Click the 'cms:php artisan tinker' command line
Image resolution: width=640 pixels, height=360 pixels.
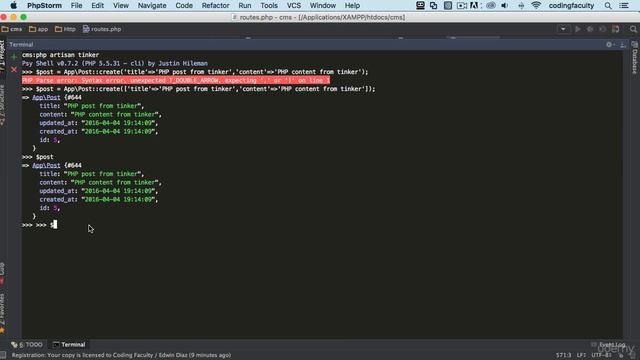60,55
